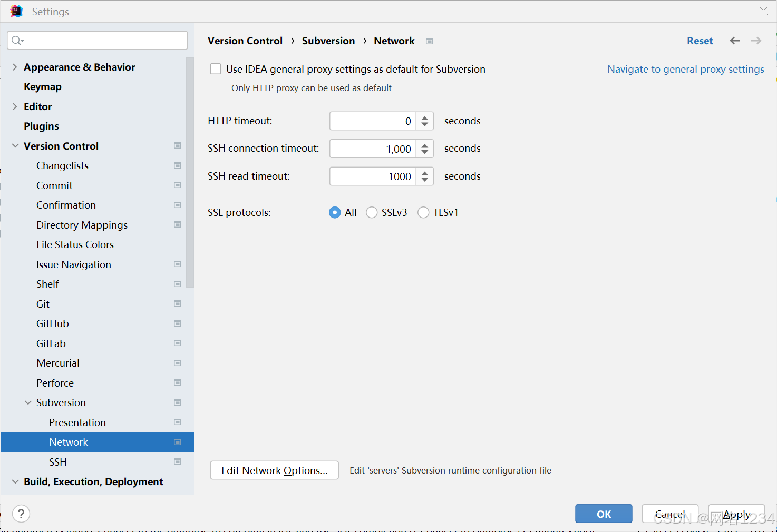Image resolution: width=777 pixels, height=532 pixels.
Task: Click the SSH read timeout value field
Action: (x=373, y=176)
